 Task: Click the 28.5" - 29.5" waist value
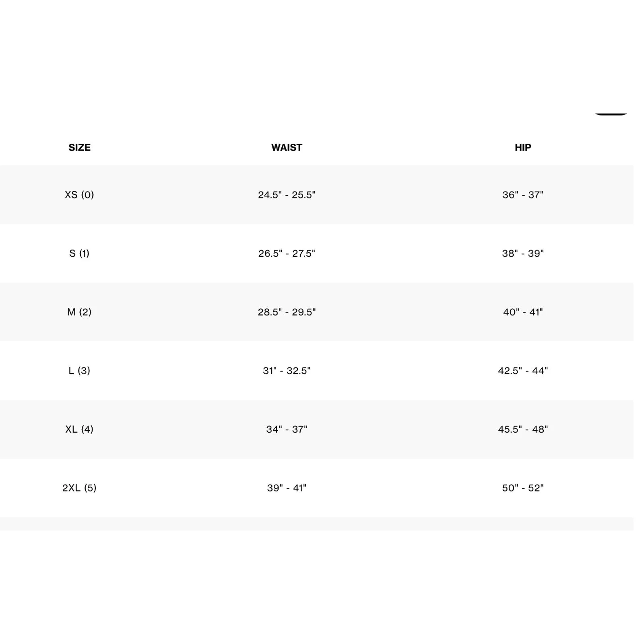(x=287, y=312)
